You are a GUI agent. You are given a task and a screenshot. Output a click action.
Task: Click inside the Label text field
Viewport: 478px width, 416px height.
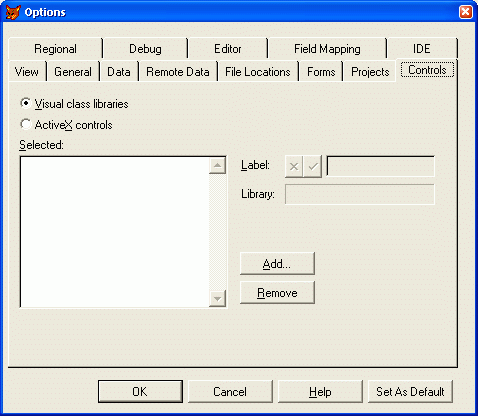[381, 166]
